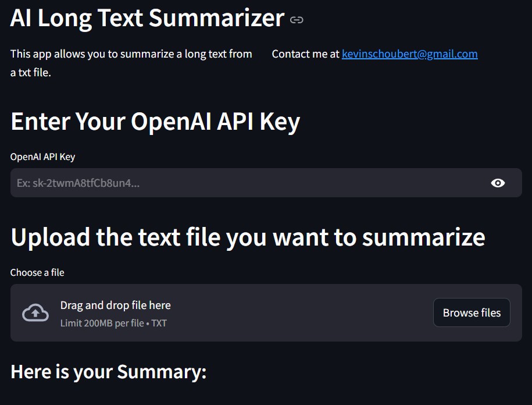Viewport: 532px width, 405px height.
Task: Click the "a txt file." description line
Action: pyautogui.click(x=31, y=73)
